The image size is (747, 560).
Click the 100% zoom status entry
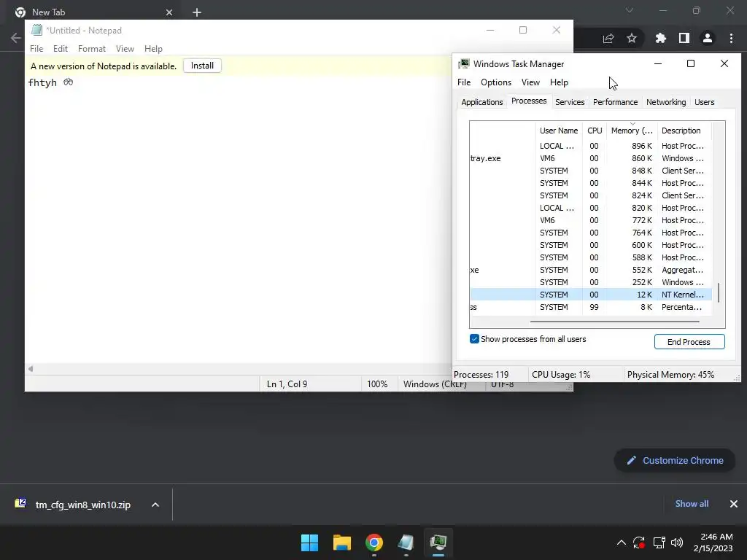click(x=377, y=384)
